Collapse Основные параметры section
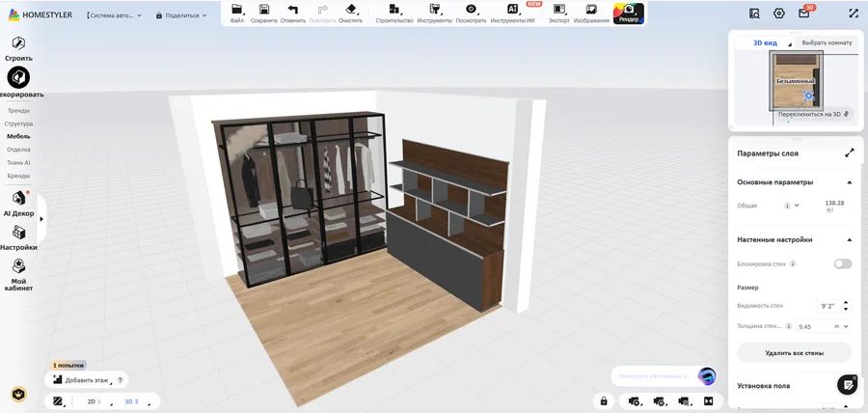 (849, 182)
